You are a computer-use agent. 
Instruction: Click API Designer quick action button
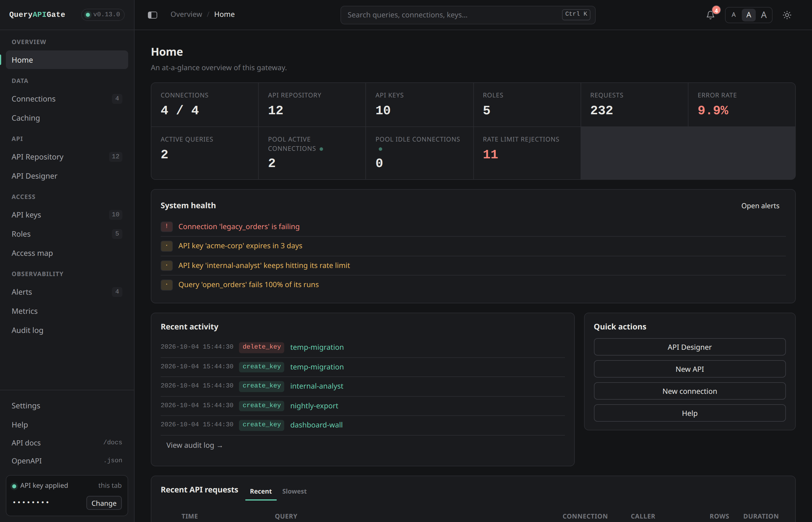(x=689, y=347)
